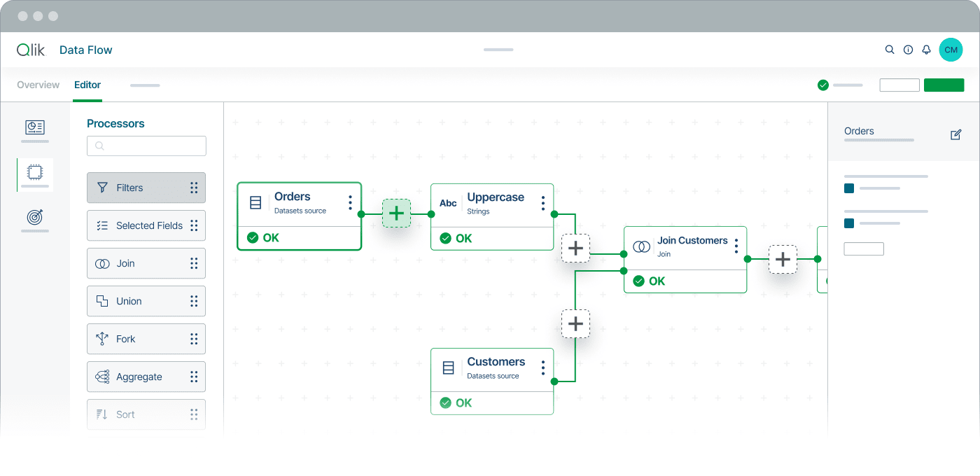Click the solid green button in toolbar
Screen dimensions: 980x476
coord(944,85)
